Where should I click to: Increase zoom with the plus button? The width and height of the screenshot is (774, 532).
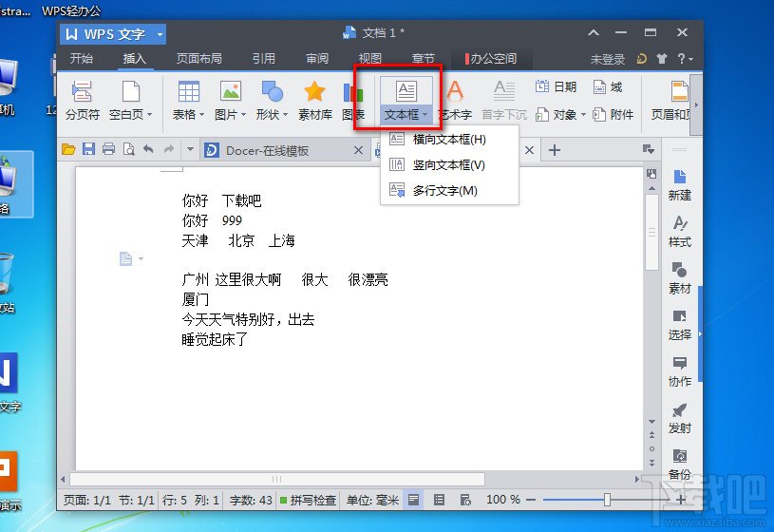tap(681, 500)
